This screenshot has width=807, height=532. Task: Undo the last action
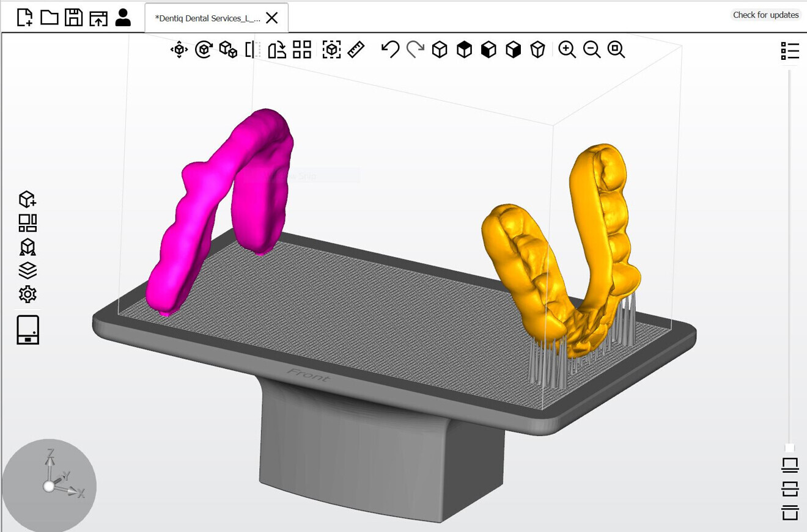390,49
